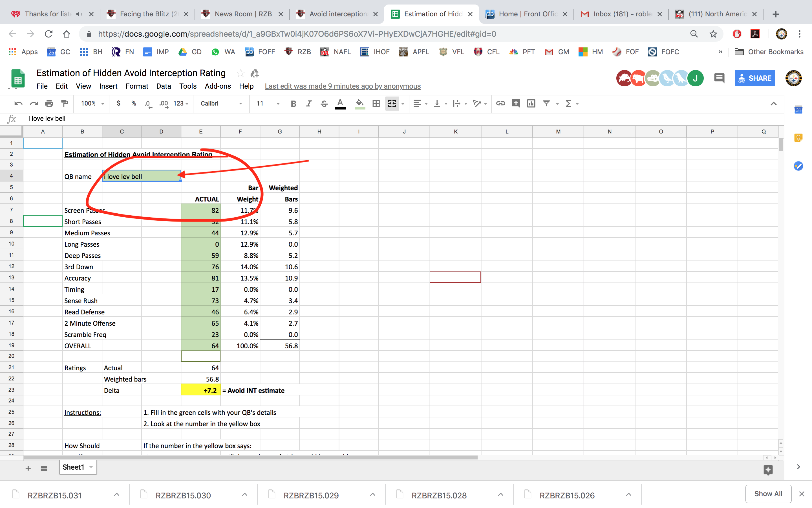Screen dimensions: 812x508
Task: Toggle Italic formatting
Action: click(x=309, y=104)
